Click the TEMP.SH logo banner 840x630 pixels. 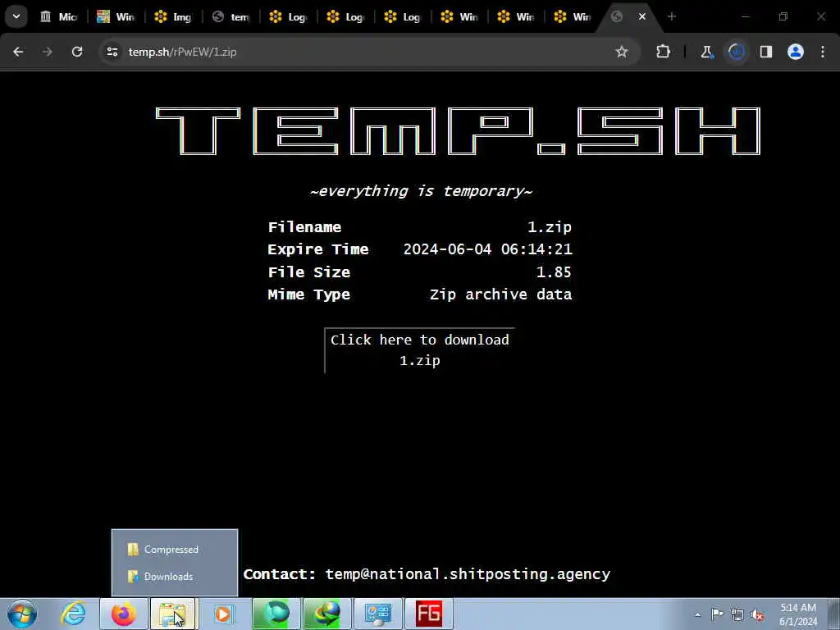click(458, 131)
